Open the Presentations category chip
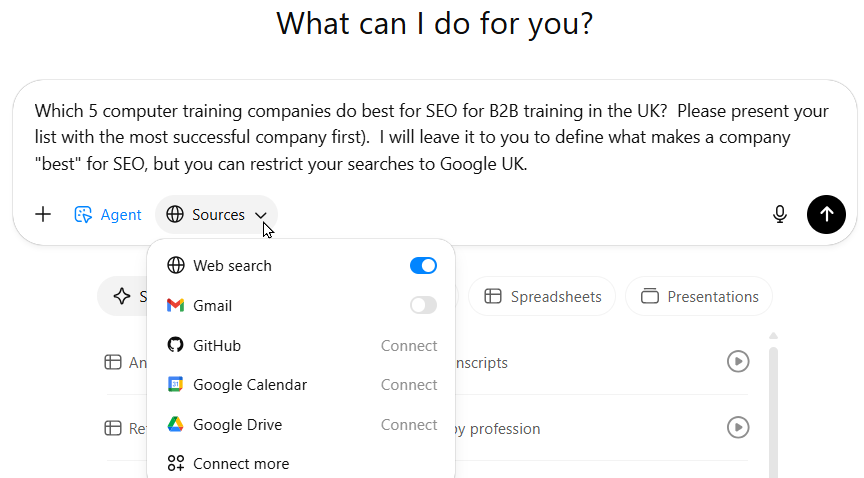Screen dimensions: 864x478 pyautogui.click(x=699, y=296)
